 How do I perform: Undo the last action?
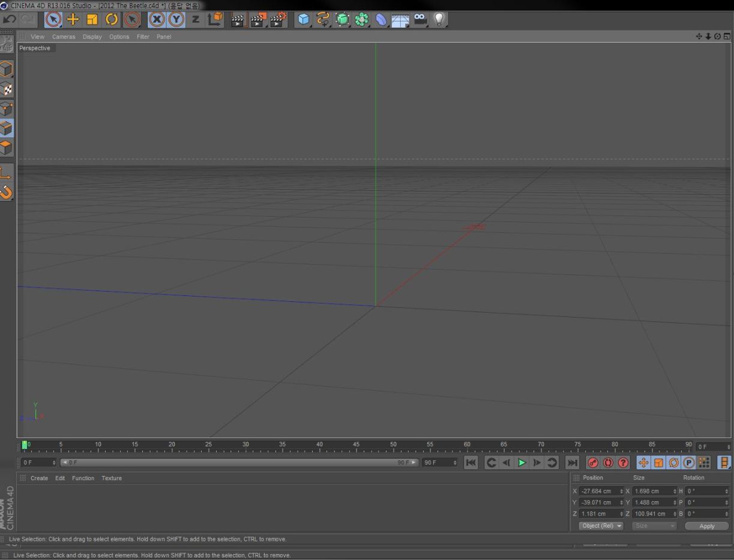point(10,20)
